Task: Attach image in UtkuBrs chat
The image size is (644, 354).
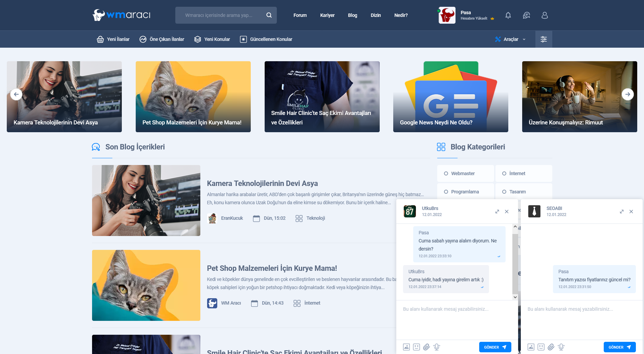Action: pos(406,347)
